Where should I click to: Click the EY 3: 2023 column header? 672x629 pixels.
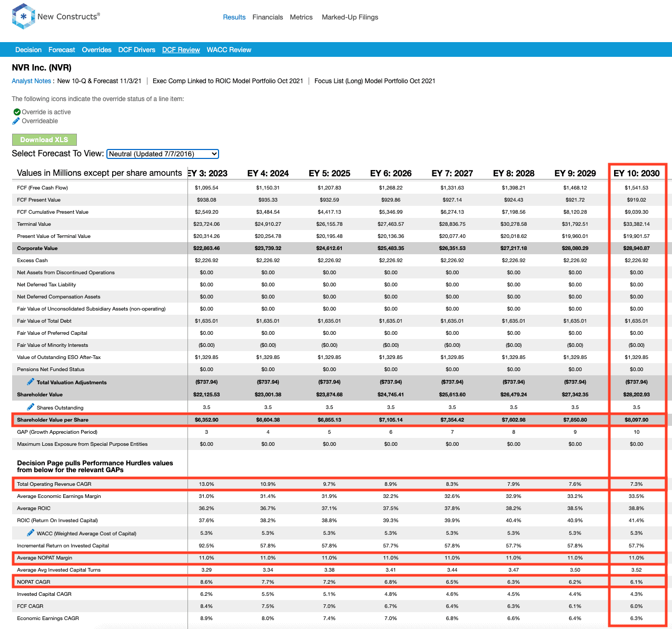[207, 173]
